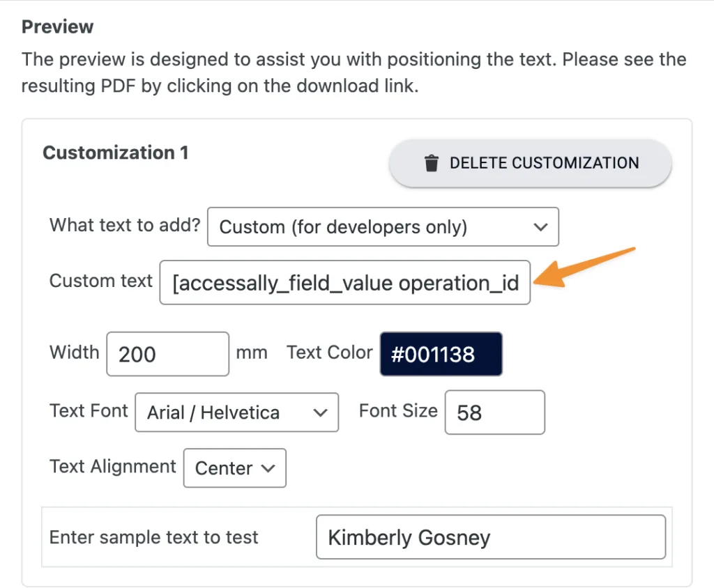Open the #001138 text color swatch
The image size is (714, 588).
coord(441,354)
